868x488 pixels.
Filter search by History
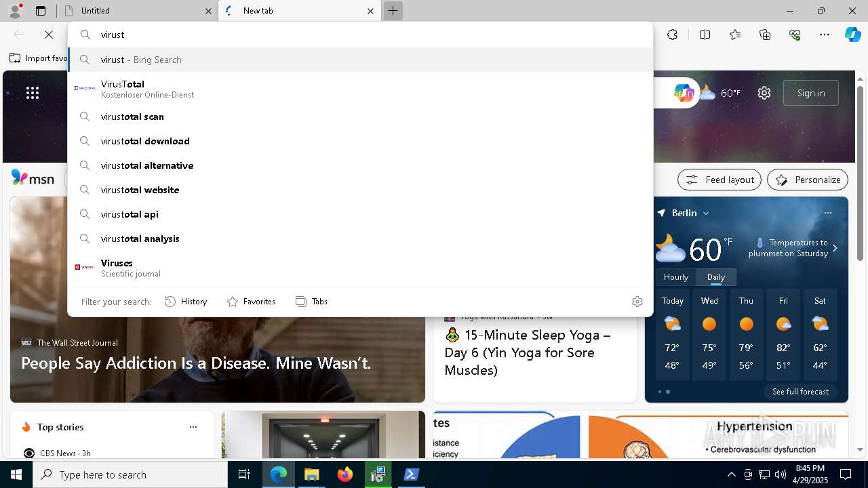(186, 302)
